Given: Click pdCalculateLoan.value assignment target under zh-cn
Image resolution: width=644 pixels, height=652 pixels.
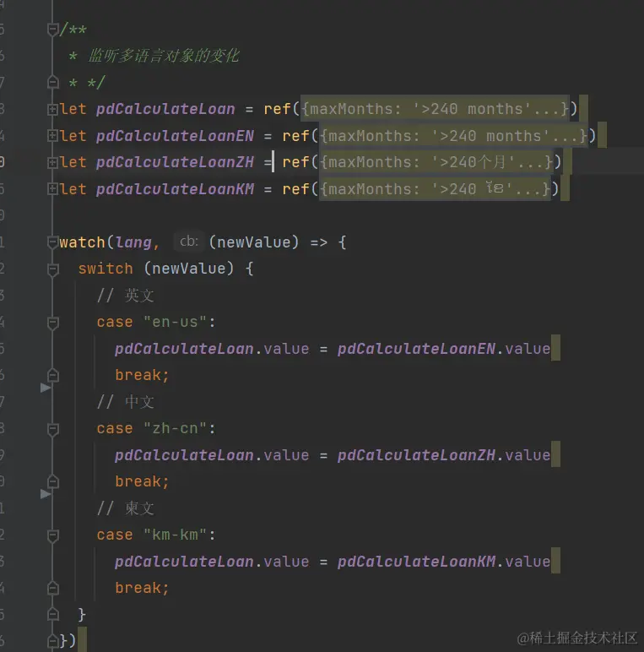Looking at the screenshot, I should click(x=212, y=455).
